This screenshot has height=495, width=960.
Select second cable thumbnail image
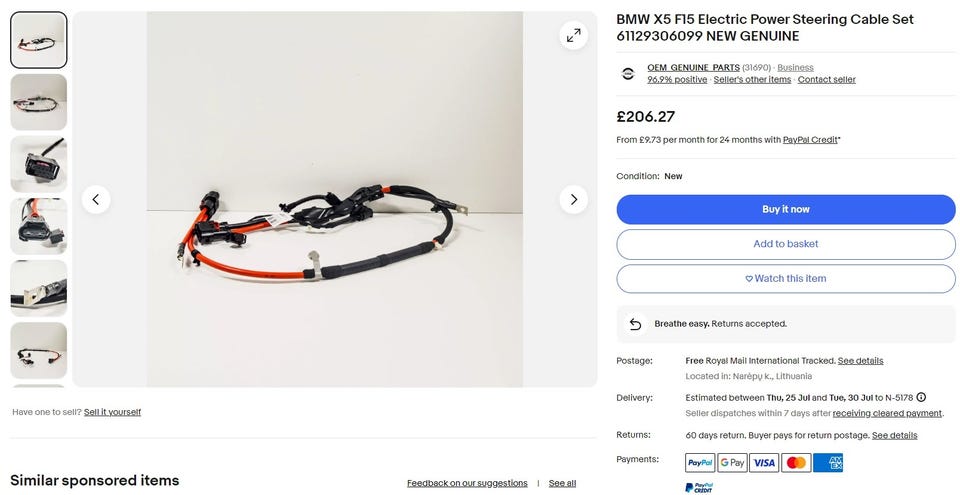39,102
